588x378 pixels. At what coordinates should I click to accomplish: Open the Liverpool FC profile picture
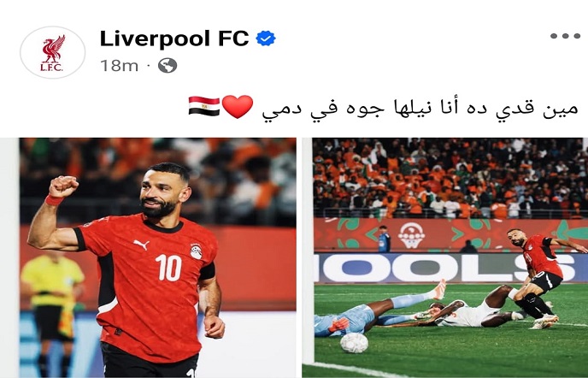[x=52, y=52]
